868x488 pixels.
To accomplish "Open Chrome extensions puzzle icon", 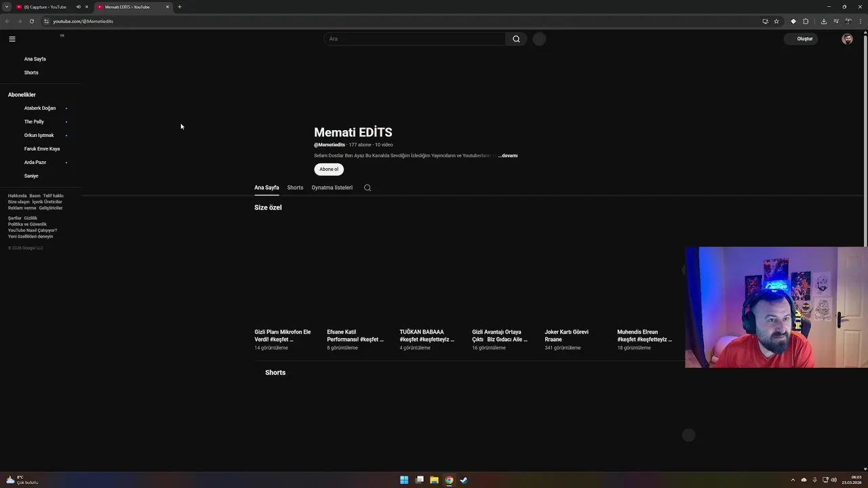I will [x=806, y=21].
